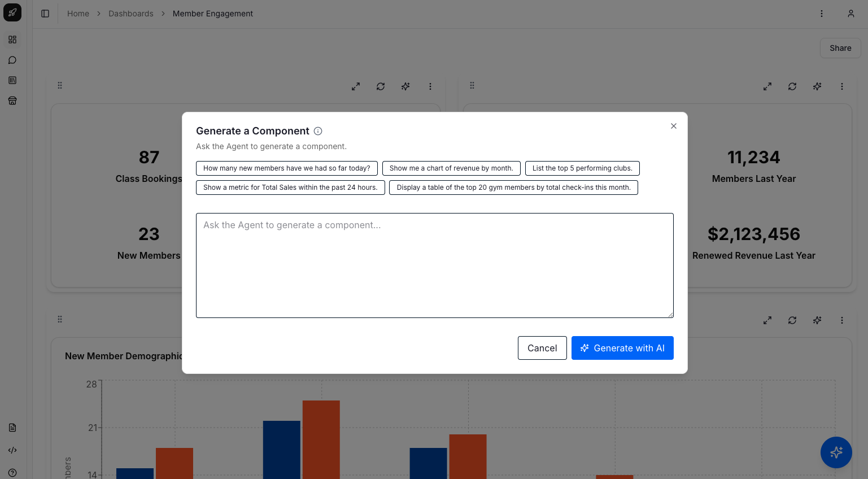The height and width of the screenshot is (479, 868).
Task: Toggle the sidebar panel icon
Action: tap(45, 14)
